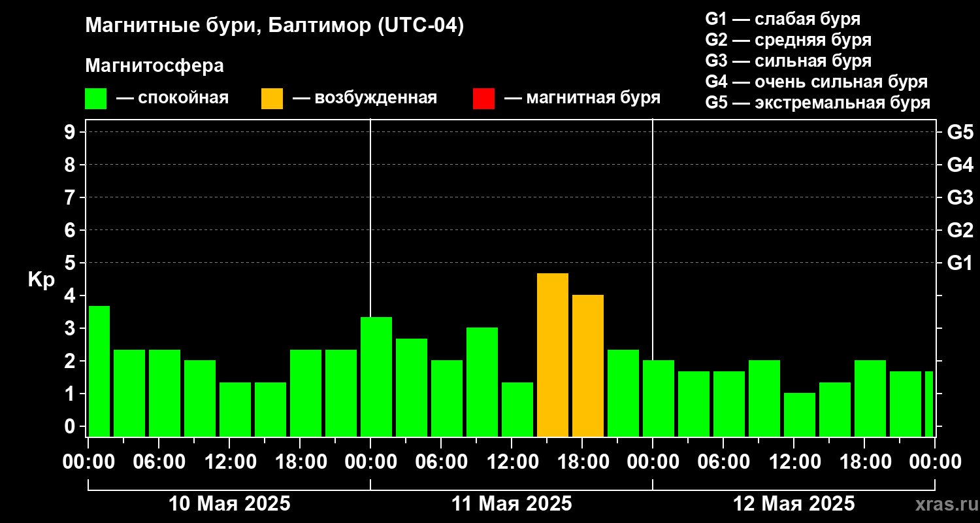Select the tallest orange bar near Kp 4.7

[553, 355]
